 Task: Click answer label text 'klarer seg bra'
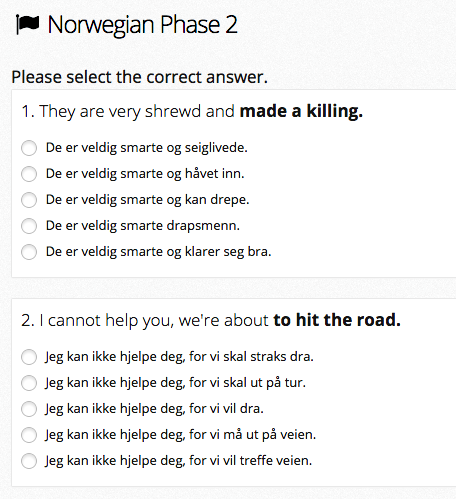coord(226,252)
